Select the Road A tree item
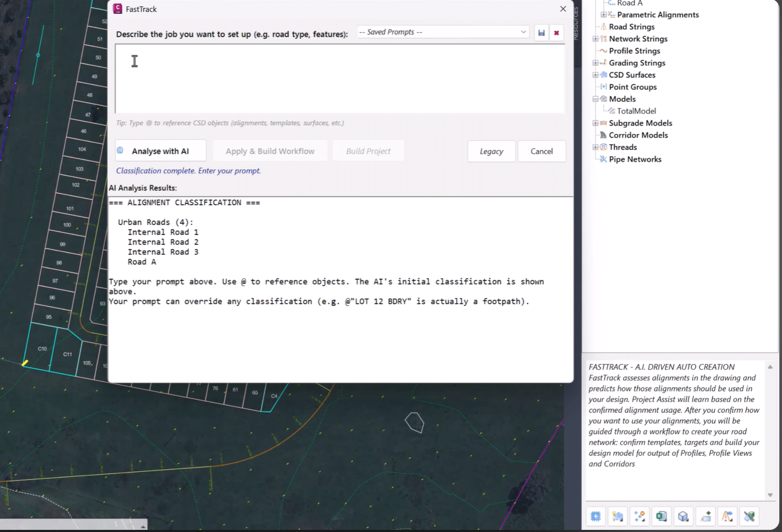 click(630, 3)
